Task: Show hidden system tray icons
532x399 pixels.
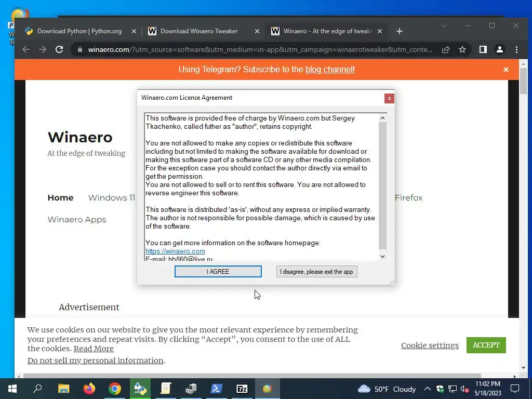Action: [x=428, y=389]
